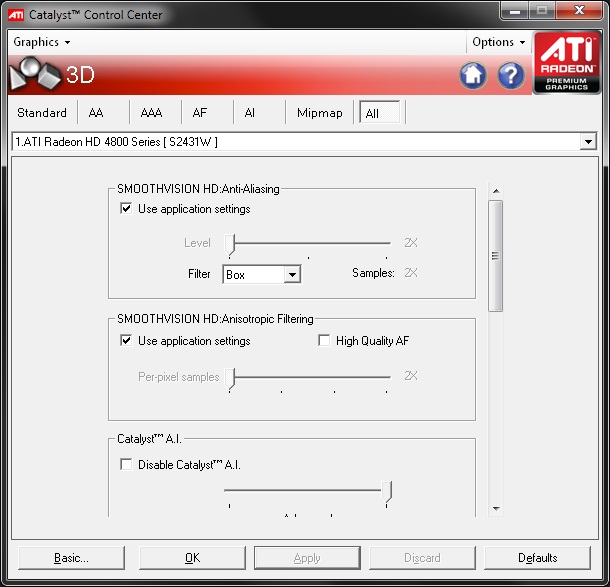Switch to the Standard tab
The image size is (610, 587).
click(x=42, y=113)
